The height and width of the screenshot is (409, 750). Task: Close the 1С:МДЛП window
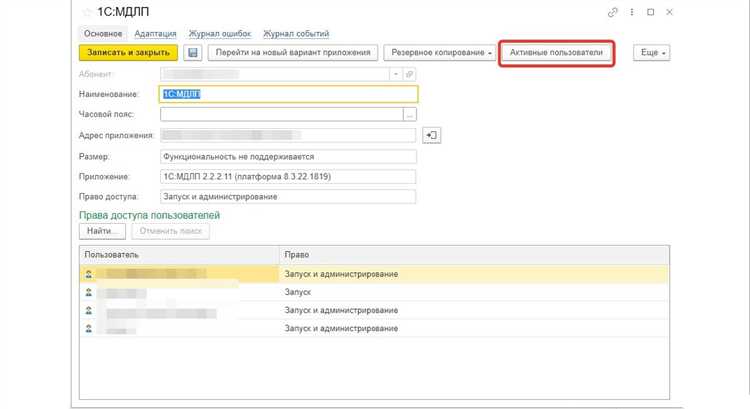[x=669, y=12]
